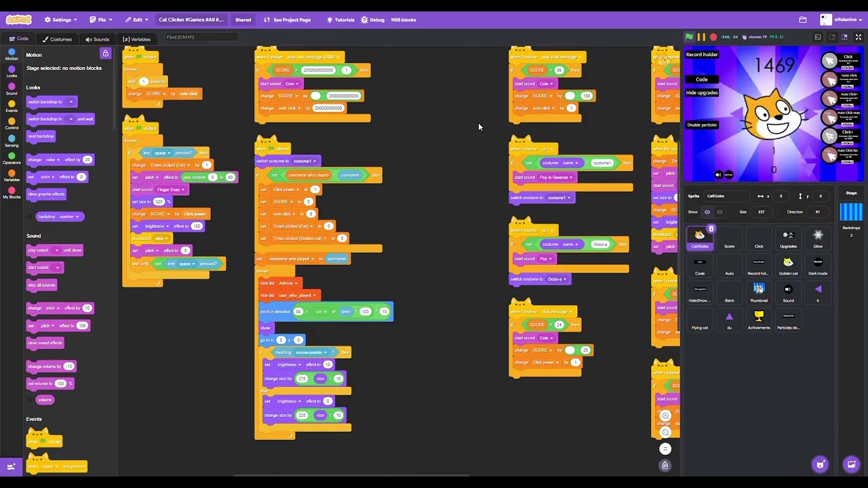Open the File dropdown menu
This screenshot has height=488, width=868.
pos(101,20)
